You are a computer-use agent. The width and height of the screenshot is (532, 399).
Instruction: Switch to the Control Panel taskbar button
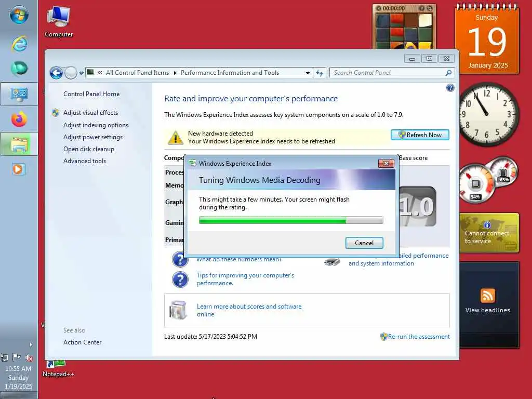click(x=19, y=94)
